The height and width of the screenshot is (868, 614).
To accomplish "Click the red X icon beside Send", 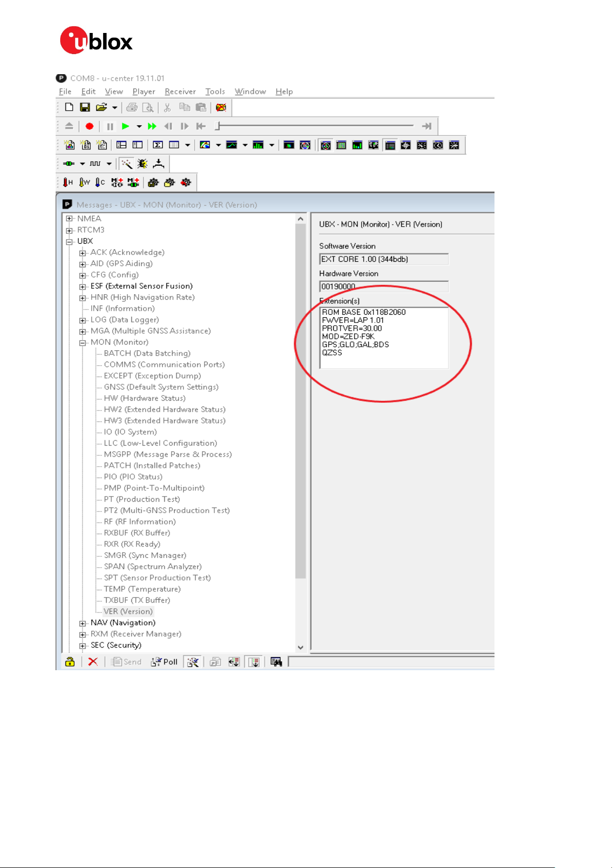I will tap(93, 662).
